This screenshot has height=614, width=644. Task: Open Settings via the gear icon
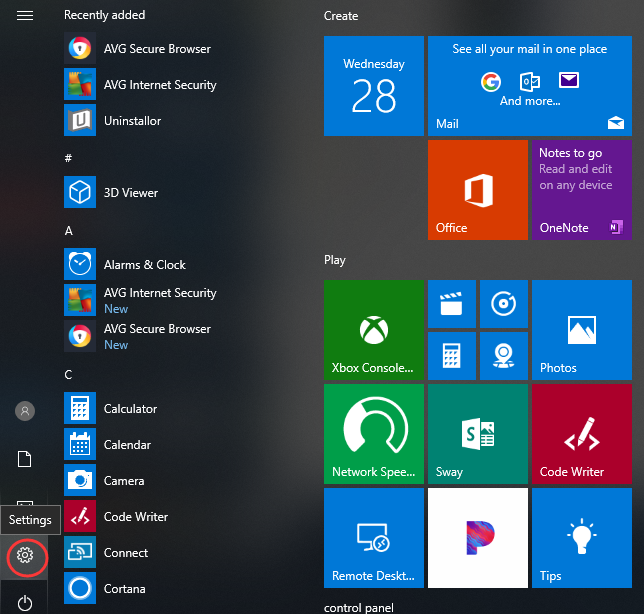tap(25, 556)
